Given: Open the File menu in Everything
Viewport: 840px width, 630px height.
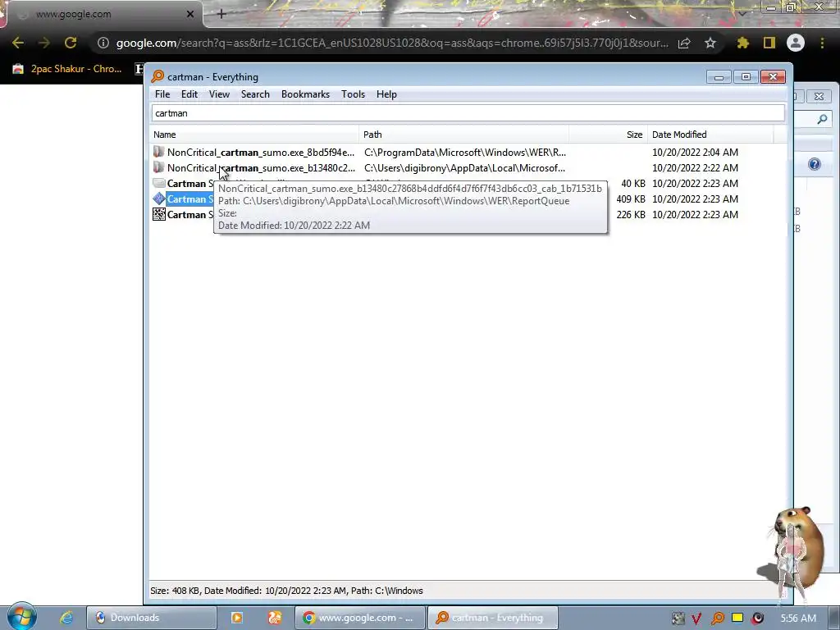Looking at the screenshot, I should coord(162,94).
